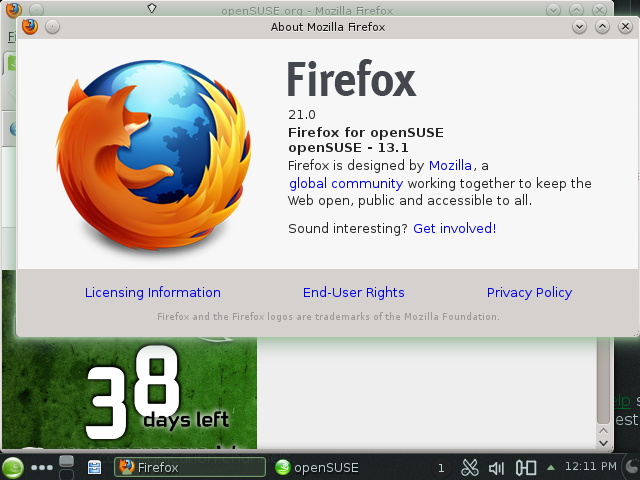
Task: Open the Privacy Policy link
Action: point(529,292)
